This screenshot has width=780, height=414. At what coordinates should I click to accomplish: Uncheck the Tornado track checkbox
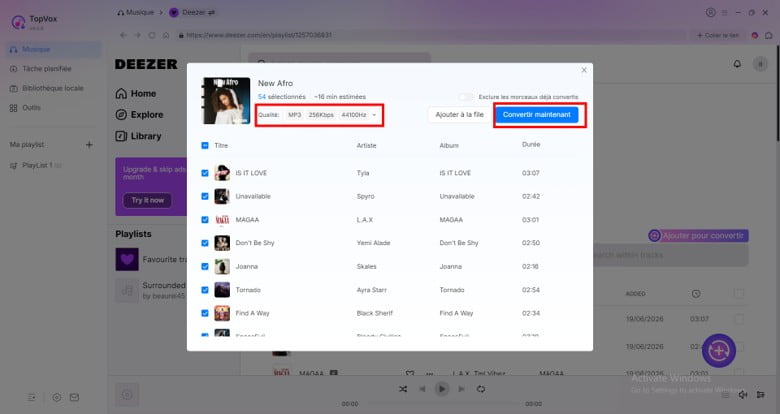(x=205, y=290)
